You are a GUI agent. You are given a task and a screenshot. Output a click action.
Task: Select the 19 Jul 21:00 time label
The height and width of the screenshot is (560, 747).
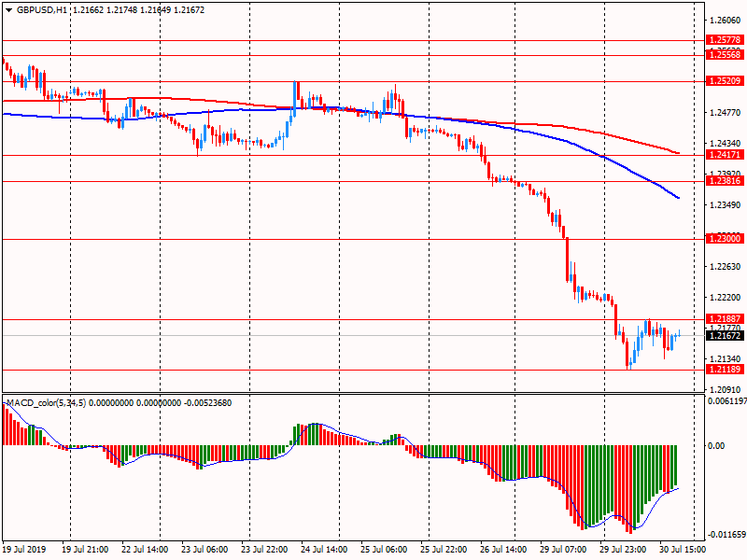(85, 550)
